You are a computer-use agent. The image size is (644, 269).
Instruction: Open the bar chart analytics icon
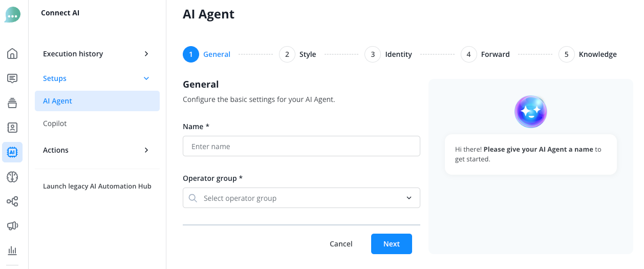tap(12, 251)
